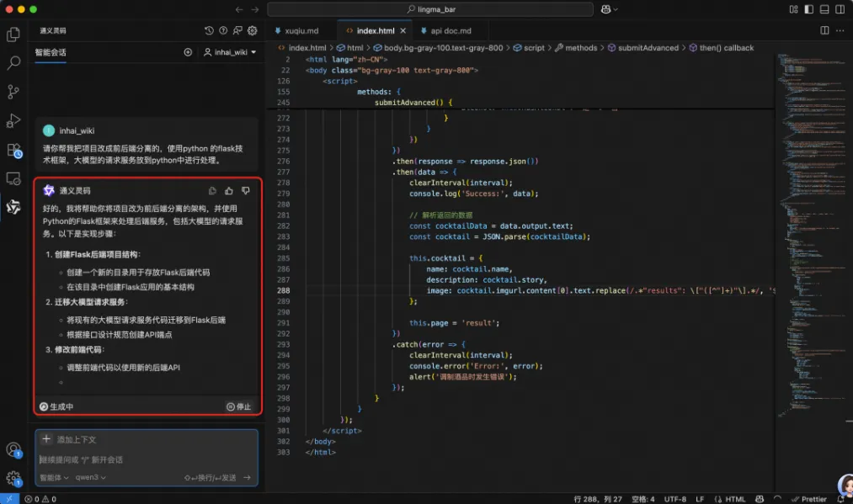Open Accounts menu in activity bar
The height and width of the screenshot is (504, 853).
coord(13,449)
